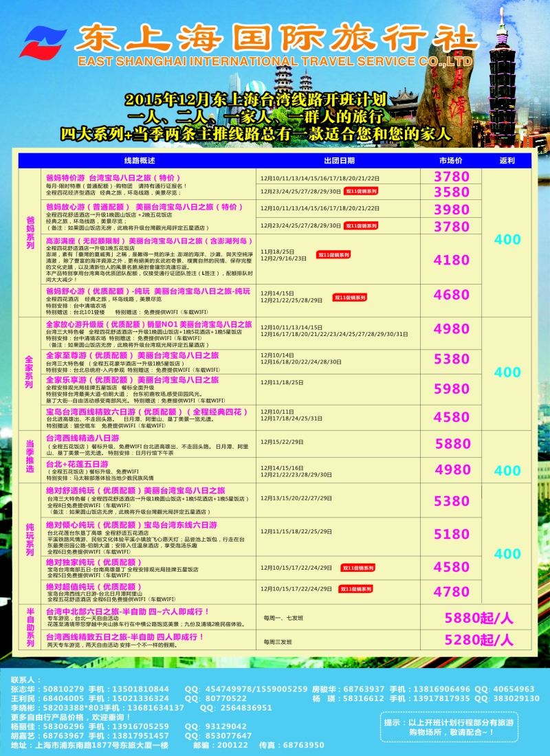
Task: Click the 绝对倾心纯玩 宝岛台湾东线六日游 title
Action: [132, 525]
